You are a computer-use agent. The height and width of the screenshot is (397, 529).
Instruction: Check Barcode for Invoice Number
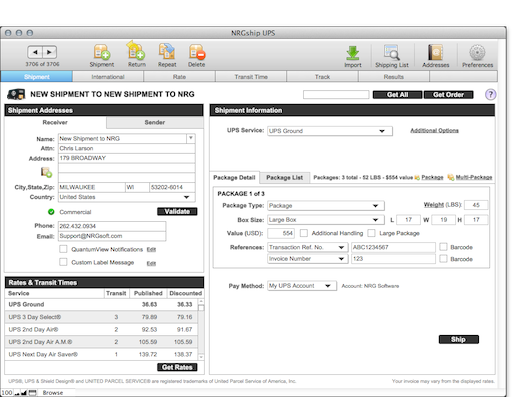click(x=443, y=259)
